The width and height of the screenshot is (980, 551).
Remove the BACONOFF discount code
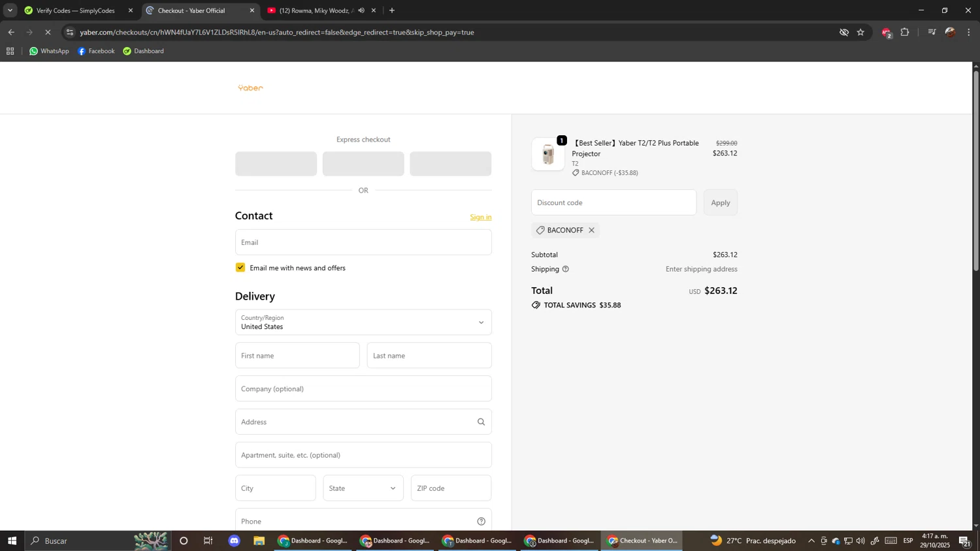pos(591,230)
